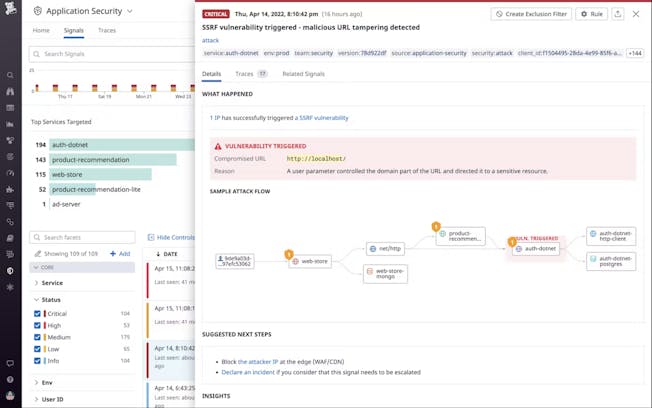This screenshot has height=408, width=652.
Task: Disable the Info status checkbox
Action: (37, 361)
